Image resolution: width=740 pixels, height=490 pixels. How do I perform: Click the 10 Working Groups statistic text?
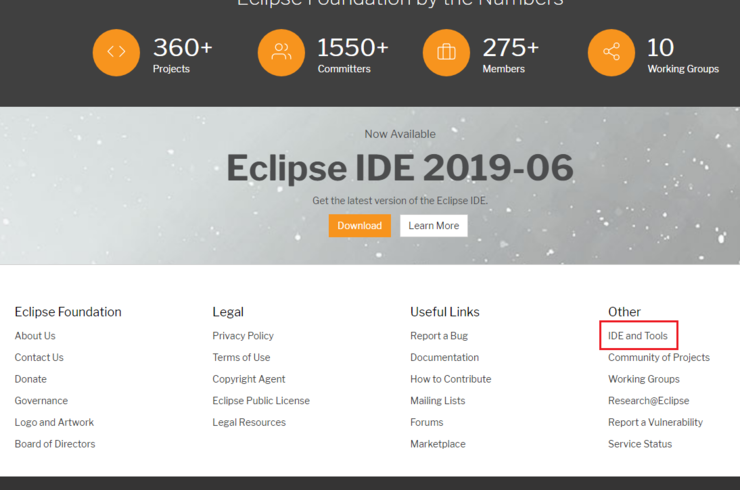pos(683,55)
